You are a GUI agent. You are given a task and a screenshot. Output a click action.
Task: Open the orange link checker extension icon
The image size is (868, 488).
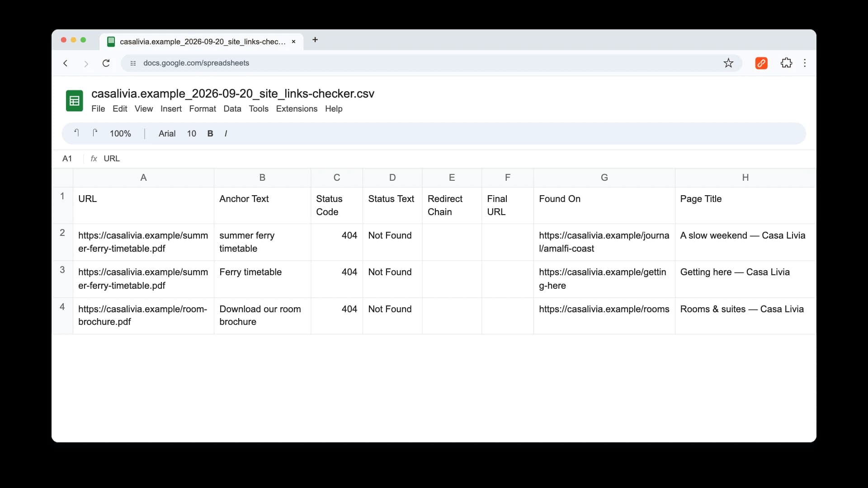[x=761, y=63]
